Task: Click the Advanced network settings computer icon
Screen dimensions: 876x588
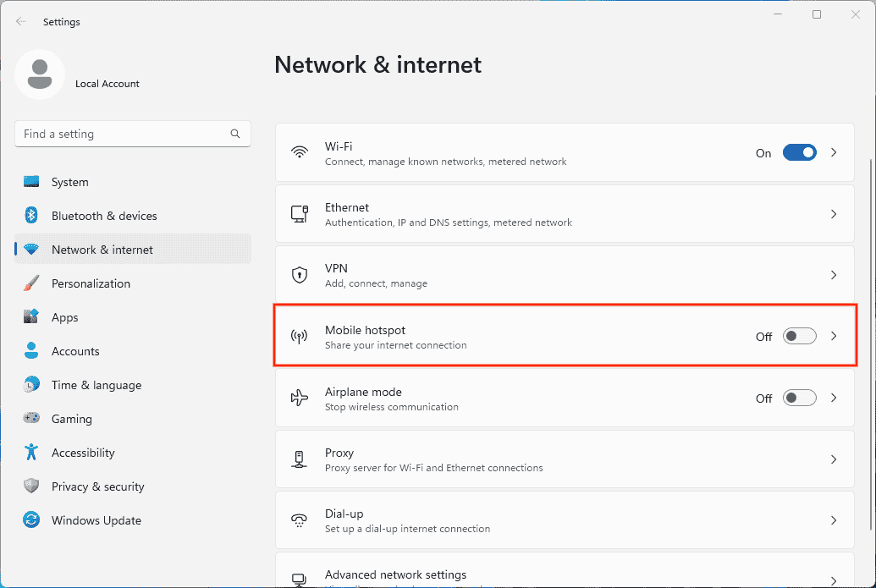Action: pyautogui.click(x=300, y=580)
